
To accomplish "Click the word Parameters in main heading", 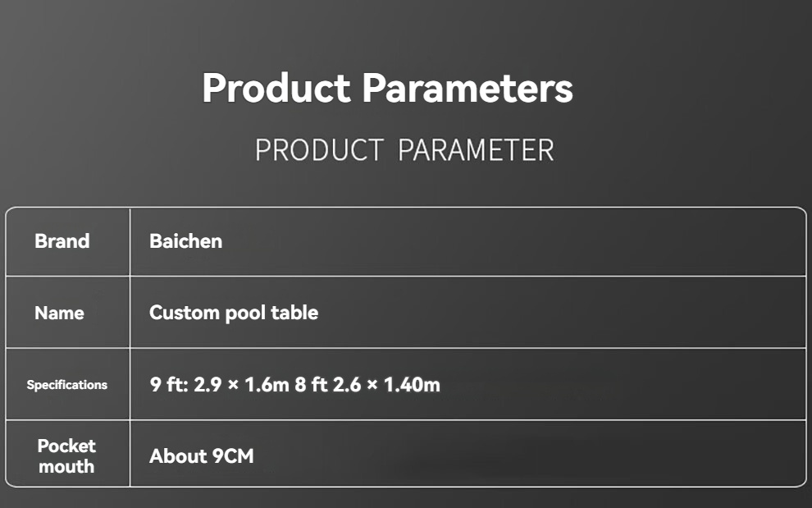I will point(468,88).
